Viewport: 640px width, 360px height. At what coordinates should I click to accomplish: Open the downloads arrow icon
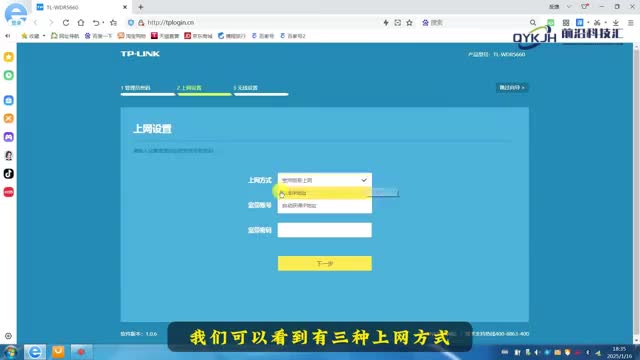point(616,23)
